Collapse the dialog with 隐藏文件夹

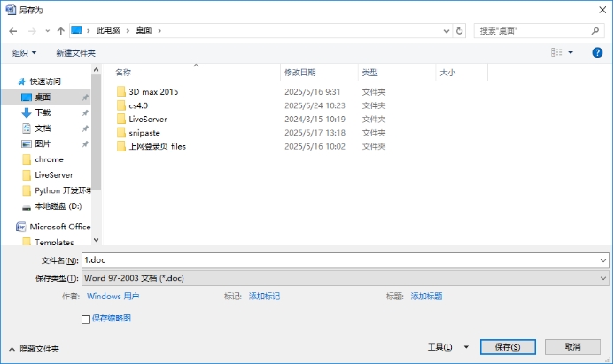(x=35, y=349)
